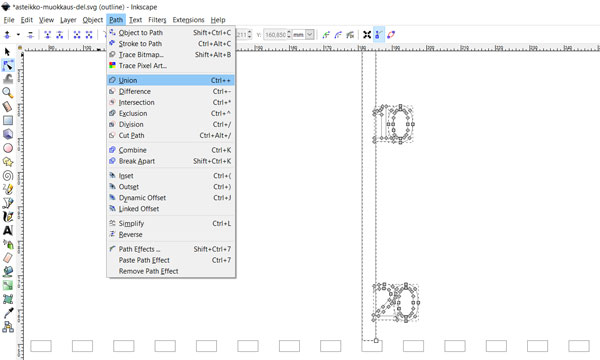
Task: Select the Spiral tool
Action: point(8,176)
